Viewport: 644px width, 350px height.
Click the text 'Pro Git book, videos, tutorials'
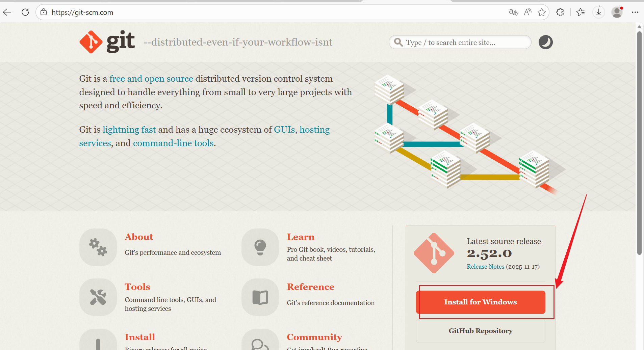(331, 249)
